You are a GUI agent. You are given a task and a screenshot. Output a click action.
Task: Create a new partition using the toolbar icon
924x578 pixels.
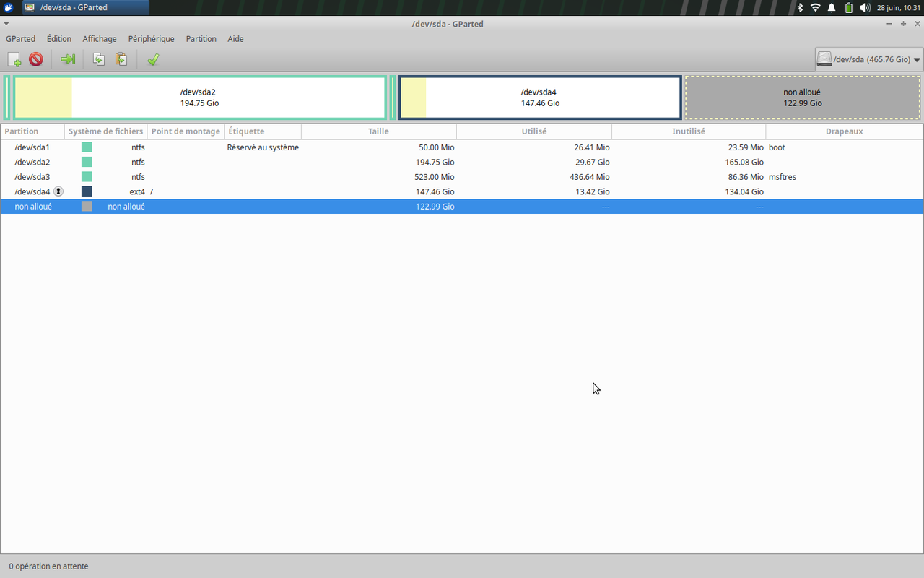(x=14, y=59)
